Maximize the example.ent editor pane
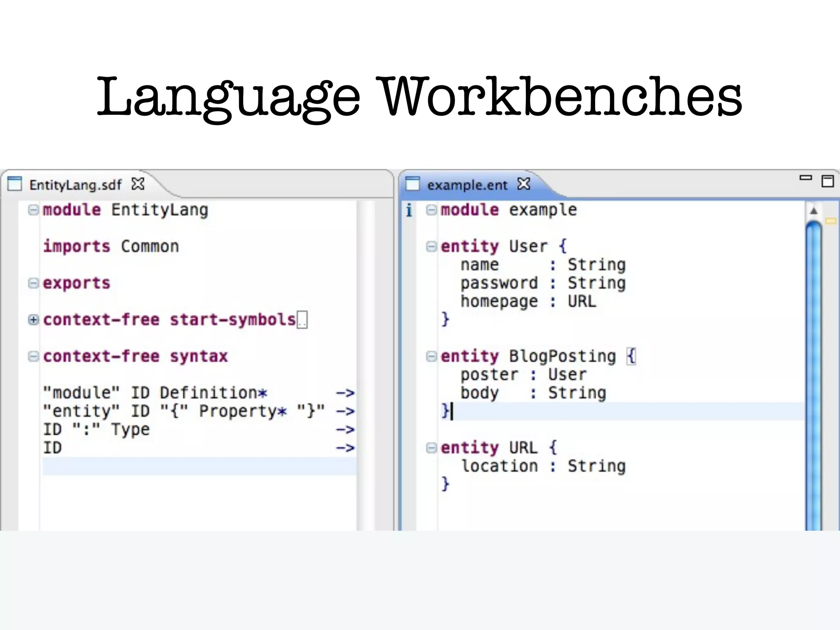 tap(827, 181)
